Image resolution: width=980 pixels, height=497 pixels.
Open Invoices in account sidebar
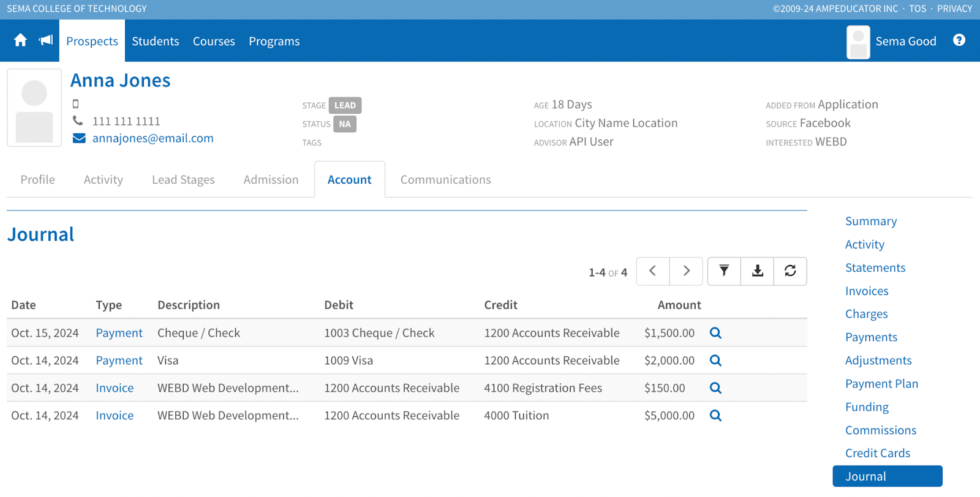(867, 291)
